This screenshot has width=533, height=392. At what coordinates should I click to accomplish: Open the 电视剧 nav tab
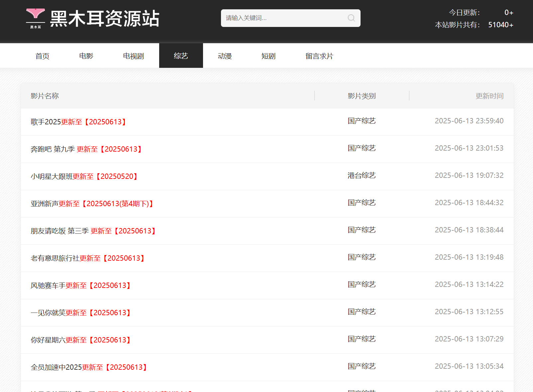point(134,56)
